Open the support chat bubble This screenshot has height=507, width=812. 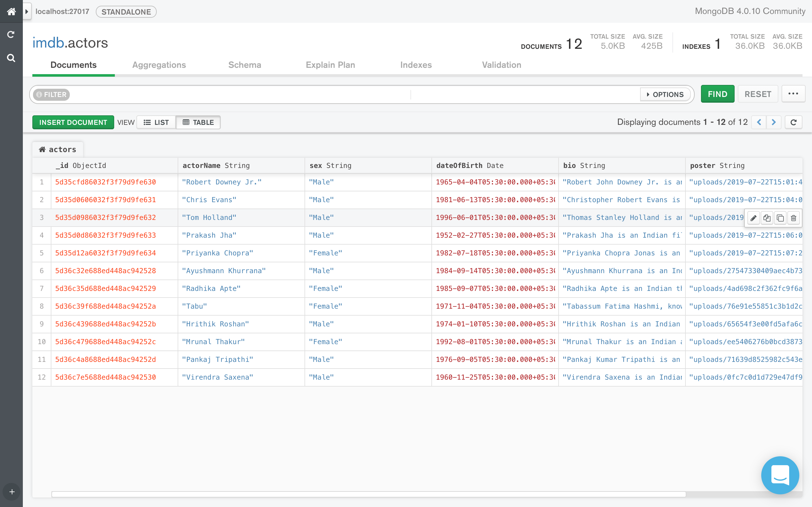coord(780,475)
